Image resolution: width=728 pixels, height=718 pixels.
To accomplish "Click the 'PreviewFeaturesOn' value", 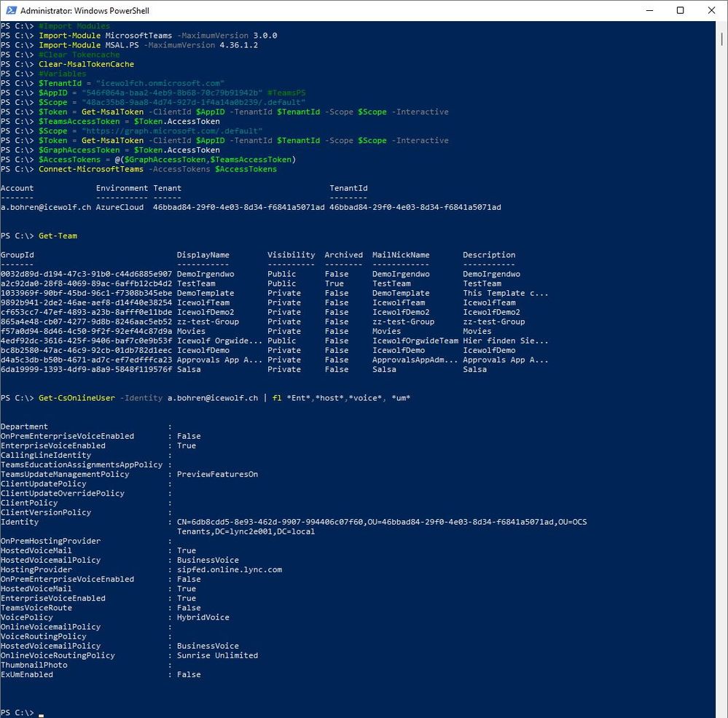I will (217, 475).
